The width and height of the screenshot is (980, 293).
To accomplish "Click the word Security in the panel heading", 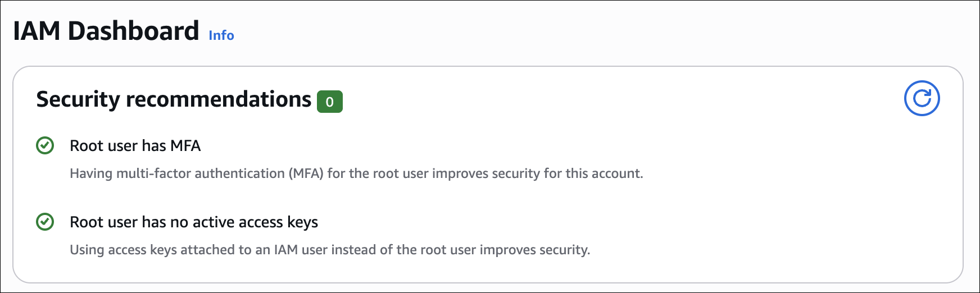I will click(x=78, y=99).
